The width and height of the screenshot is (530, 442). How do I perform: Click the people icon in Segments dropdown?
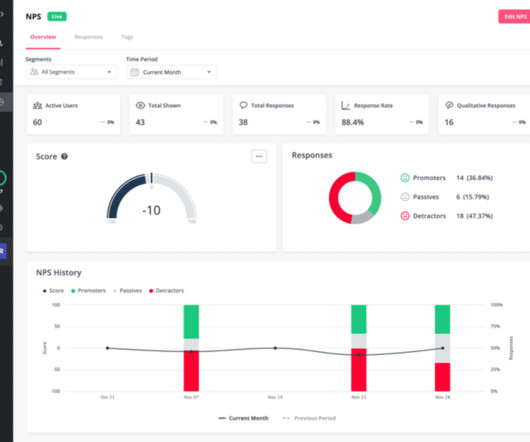pos(34,72)
